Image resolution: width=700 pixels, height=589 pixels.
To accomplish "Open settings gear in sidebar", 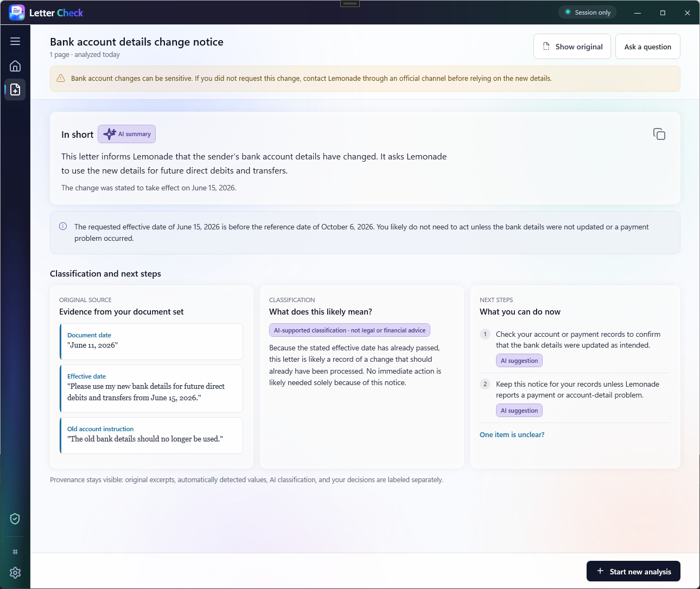I will [15, 573].
